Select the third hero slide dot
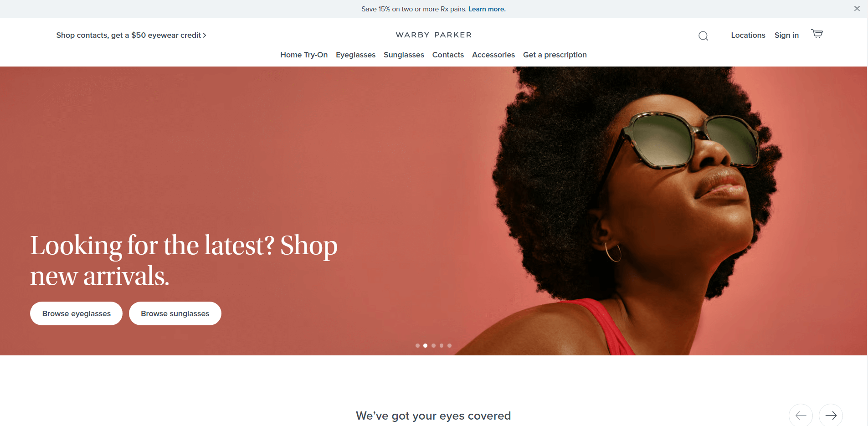Viewport: 868px width, 426px height. coord(433,345)
